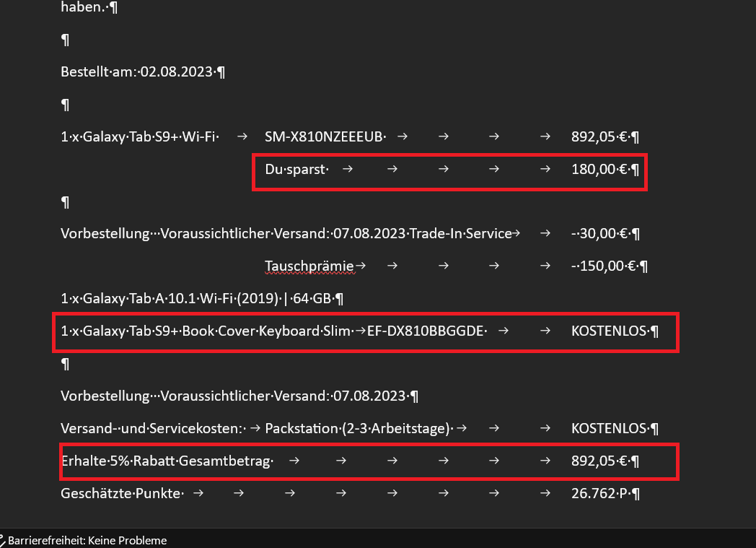Click 'KOSTENLOS' in the Book Cover Keyboard row

[x=608, y=331]
